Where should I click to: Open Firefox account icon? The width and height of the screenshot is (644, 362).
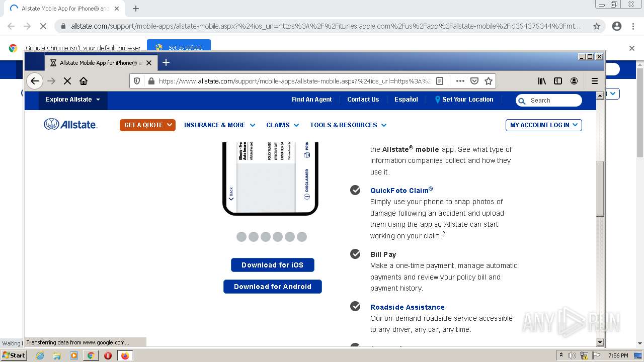(x=574, y=81)
